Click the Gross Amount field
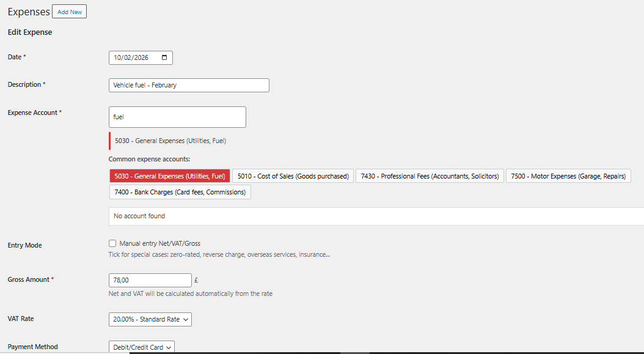The height and width of the screenshot is (354, 644). [150, 280]
